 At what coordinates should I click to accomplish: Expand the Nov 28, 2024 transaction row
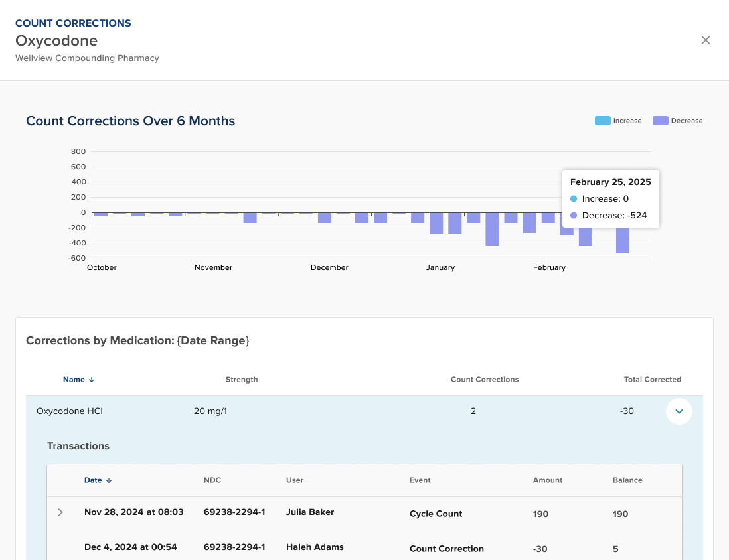pos(60,512)
